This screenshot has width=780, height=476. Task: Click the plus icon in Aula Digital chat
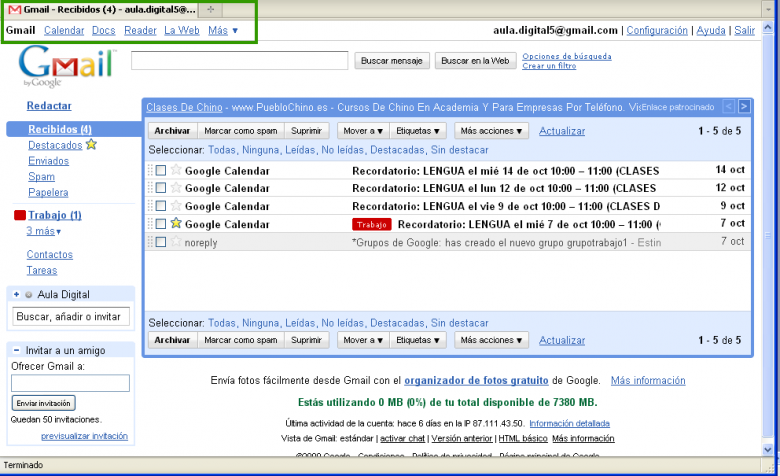coord(17,294)
